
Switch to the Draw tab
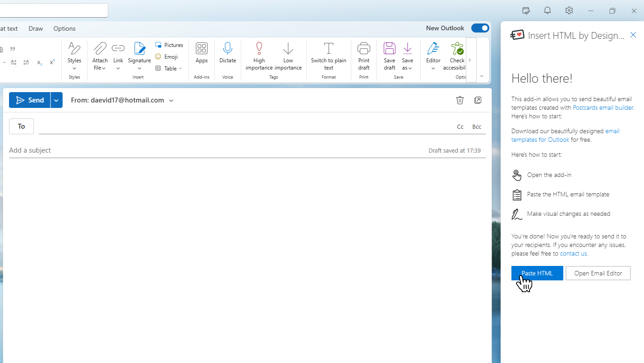point(36,28)
